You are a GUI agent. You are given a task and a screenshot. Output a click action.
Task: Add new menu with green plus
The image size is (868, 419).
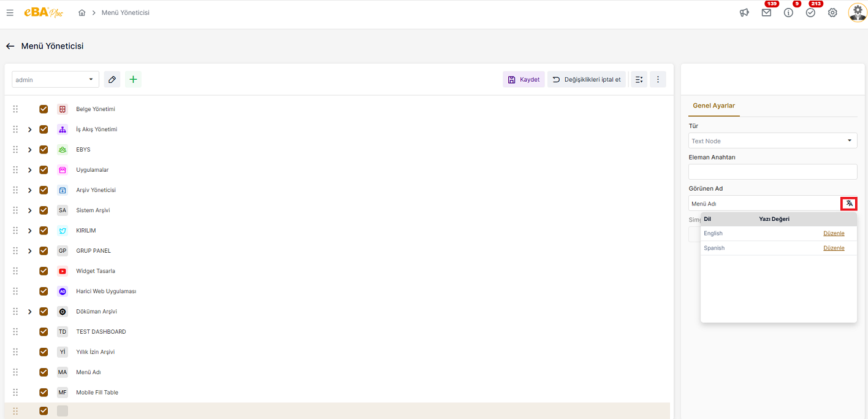(x=133, y=79)
